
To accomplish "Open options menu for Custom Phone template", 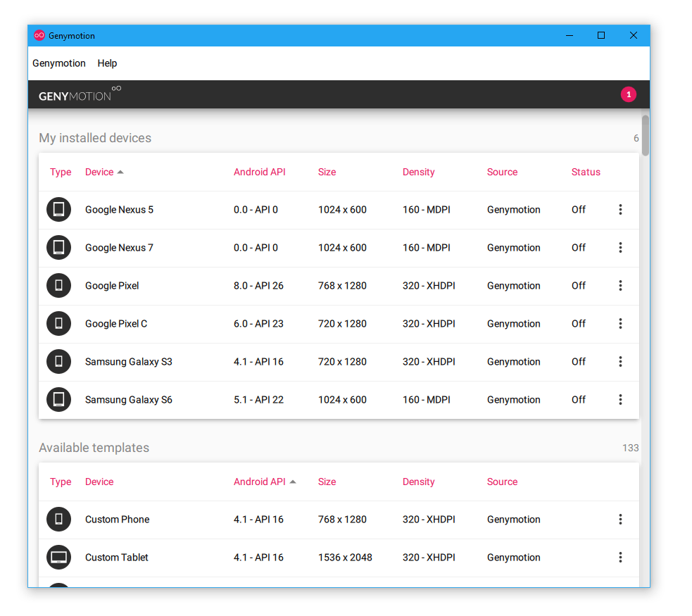I will pos(620,520).
